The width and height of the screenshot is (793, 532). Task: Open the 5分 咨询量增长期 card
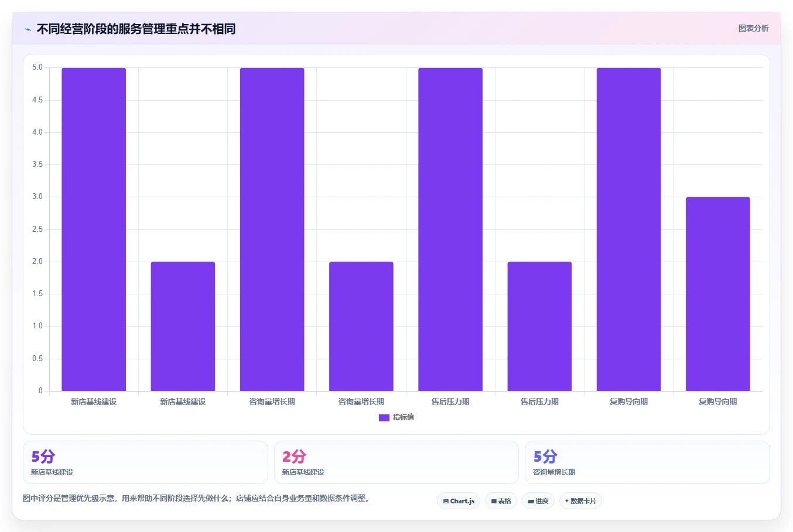point(647,462)
